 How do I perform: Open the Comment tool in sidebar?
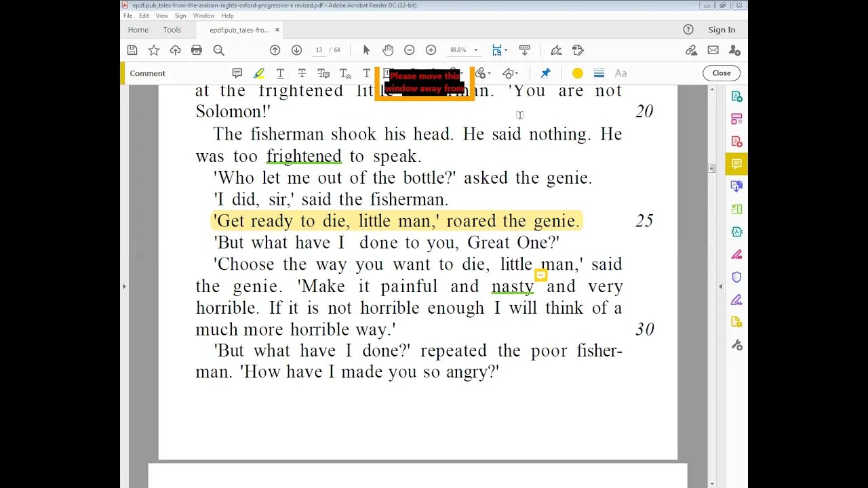pos(736,164)
